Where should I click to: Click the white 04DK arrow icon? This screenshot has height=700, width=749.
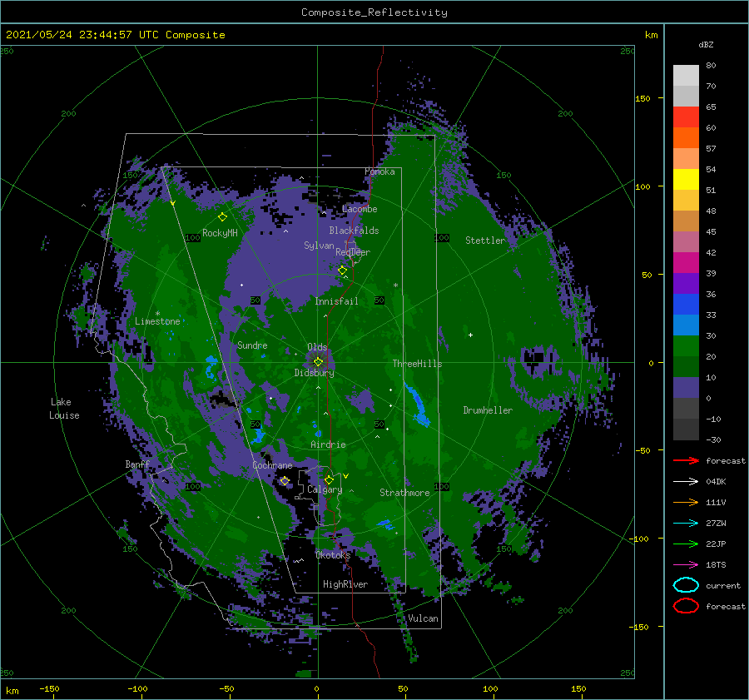[686, 481]
